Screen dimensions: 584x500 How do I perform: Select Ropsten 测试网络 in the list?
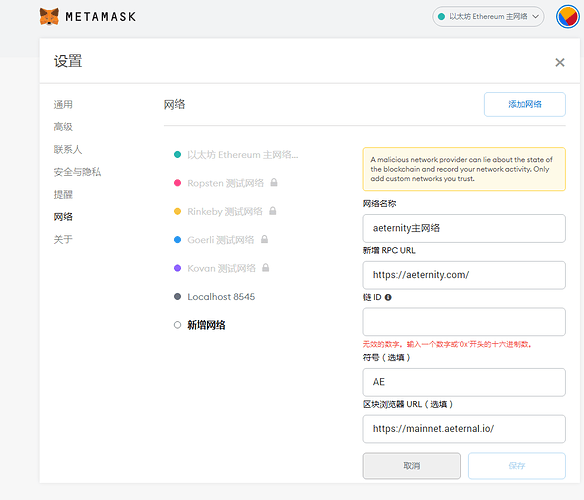[x=225, y=183]
